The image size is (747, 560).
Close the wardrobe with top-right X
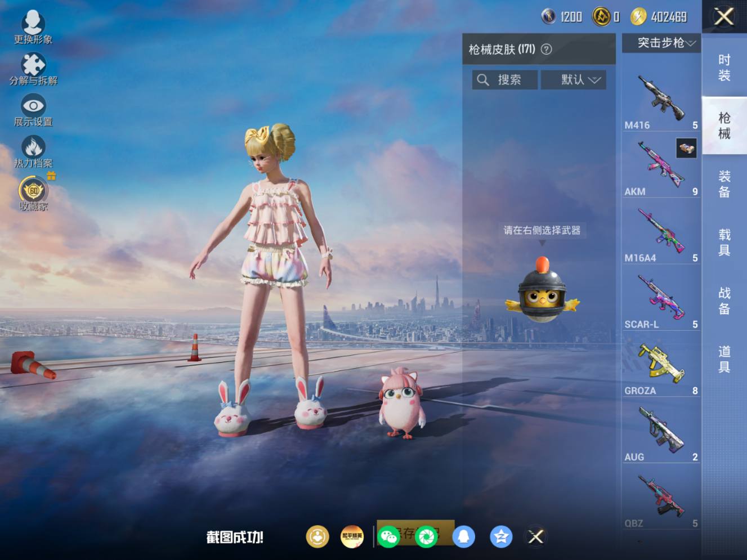[723, 16]
